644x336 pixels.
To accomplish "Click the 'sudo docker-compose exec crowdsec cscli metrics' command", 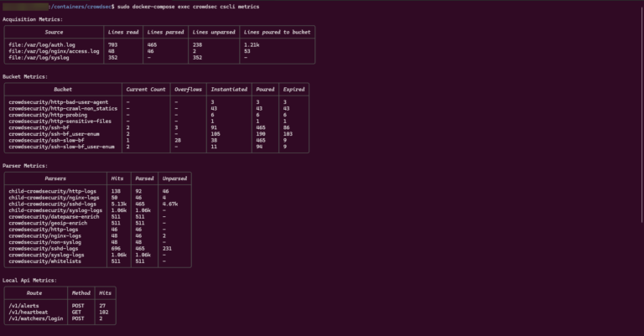I will (x=188, y=7).
